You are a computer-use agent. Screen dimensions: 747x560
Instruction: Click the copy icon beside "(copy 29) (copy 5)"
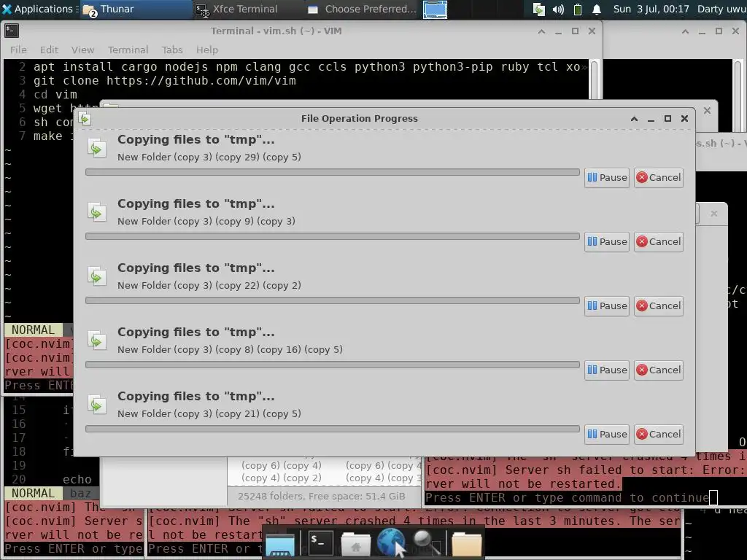point(97,148)
